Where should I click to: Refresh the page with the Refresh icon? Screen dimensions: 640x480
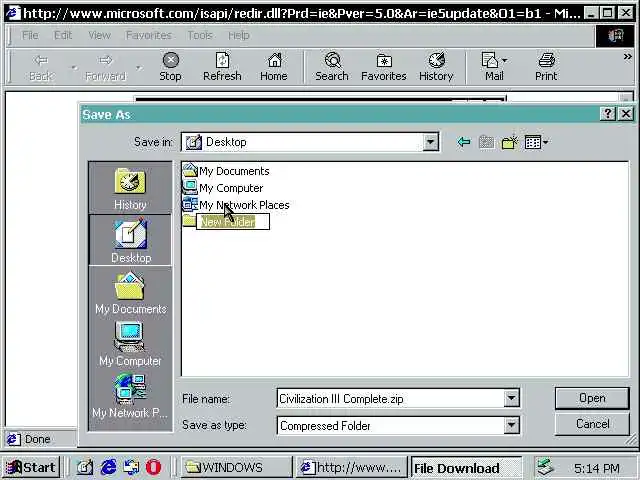[x=222, y=67]
